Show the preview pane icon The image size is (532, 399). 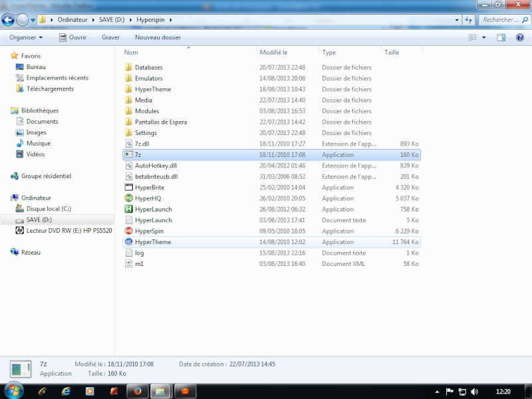click(x=501, y=37)
